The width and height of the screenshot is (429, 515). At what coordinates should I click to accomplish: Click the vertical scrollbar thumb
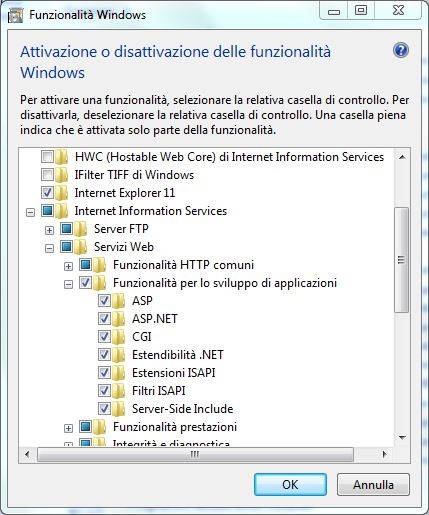[401, 260]
